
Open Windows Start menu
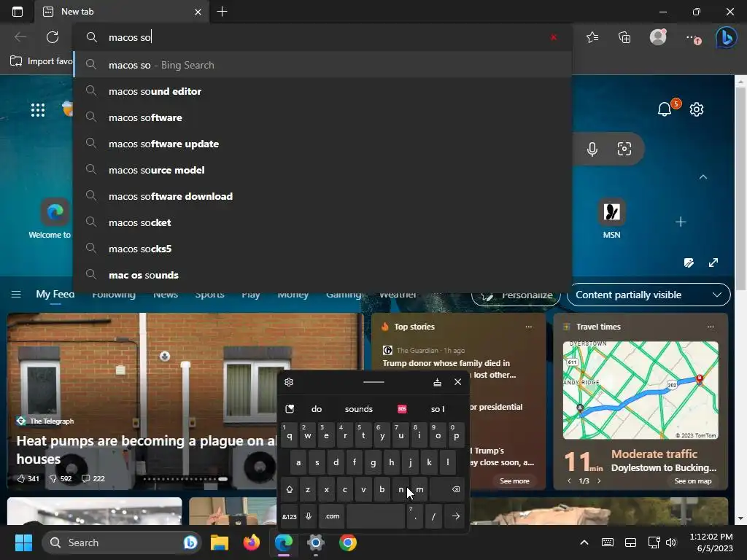[23, 542]
